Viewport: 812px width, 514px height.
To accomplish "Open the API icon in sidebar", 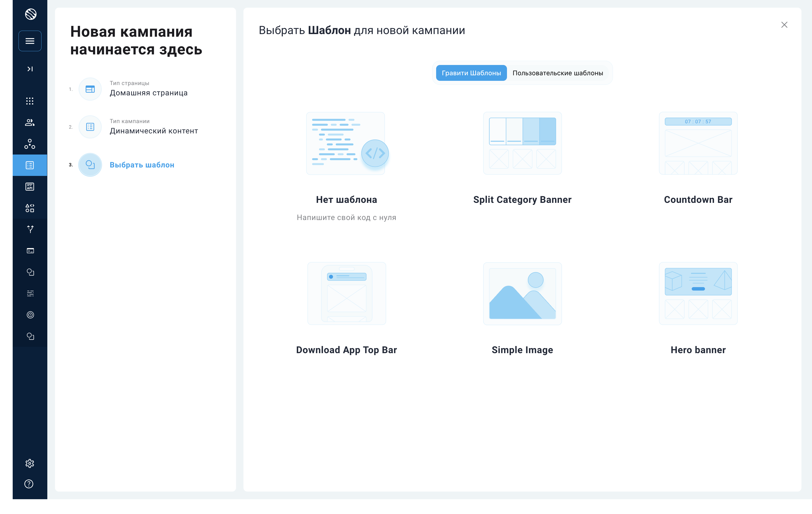I will pyautogui.click(x=30, y=187).
